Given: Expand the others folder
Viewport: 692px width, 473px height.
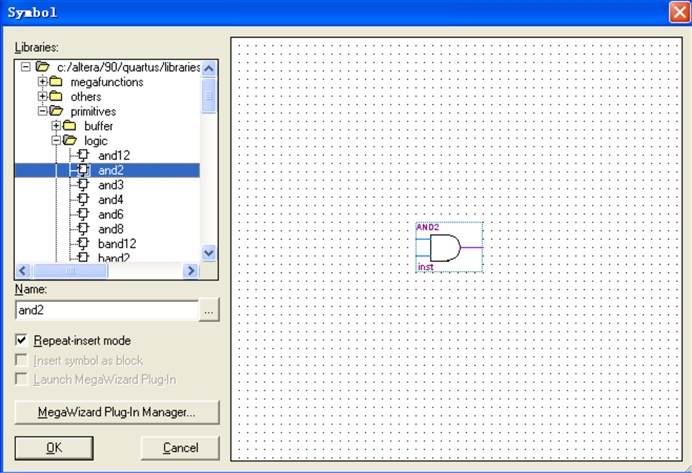Looking at the screenshot, I should pos(42,96).
